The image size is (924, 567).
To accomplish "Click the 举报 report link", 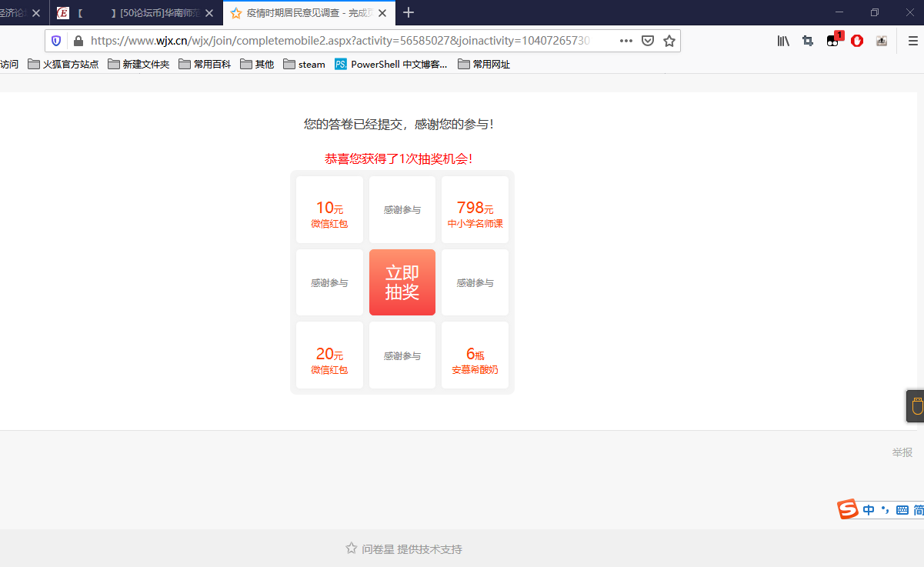I will [902, 452].
